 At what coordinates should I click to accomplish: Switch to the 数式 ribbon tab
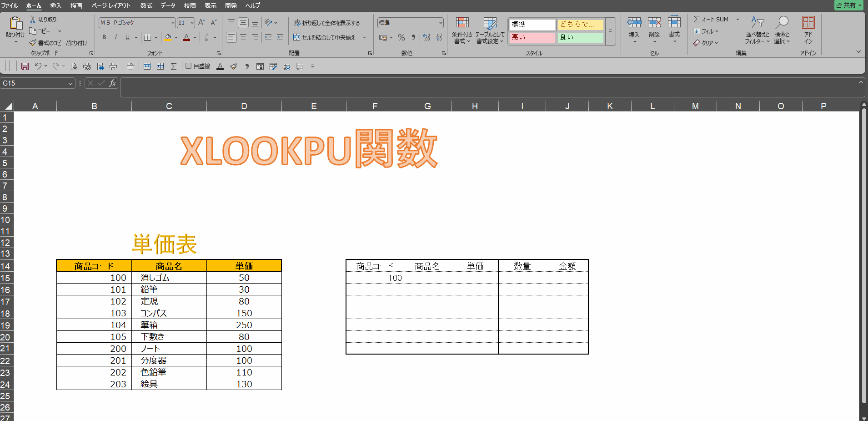146,5
